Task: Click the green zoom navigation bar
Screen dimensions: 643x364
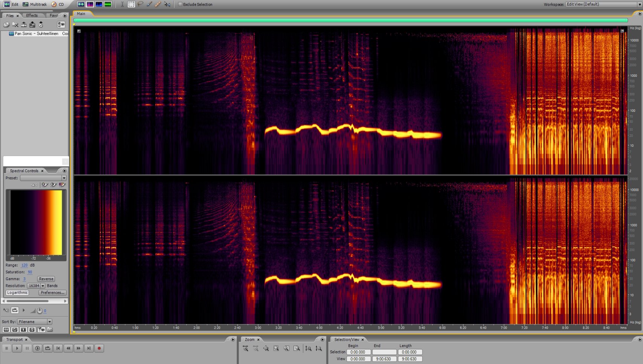Action: [x=350, y=20]
